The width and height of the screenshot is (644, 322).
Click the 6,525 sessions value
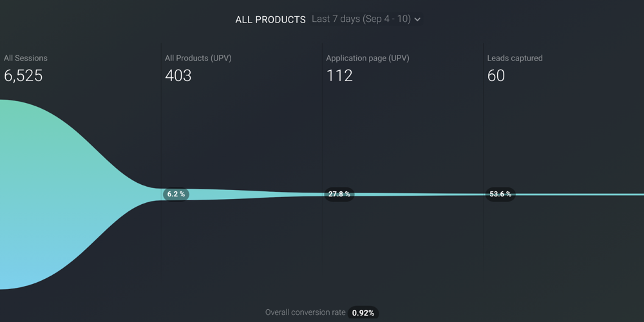coord(23,75)
